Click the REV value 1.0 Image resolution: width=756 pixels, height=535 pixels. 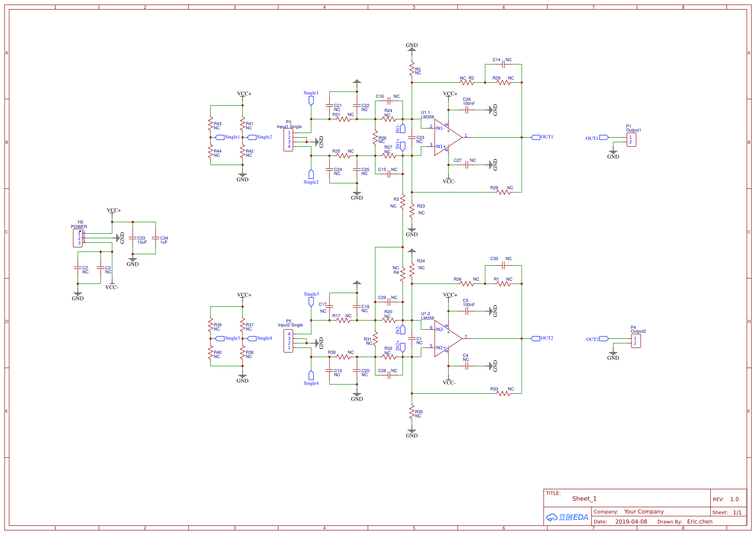point(734,499)
